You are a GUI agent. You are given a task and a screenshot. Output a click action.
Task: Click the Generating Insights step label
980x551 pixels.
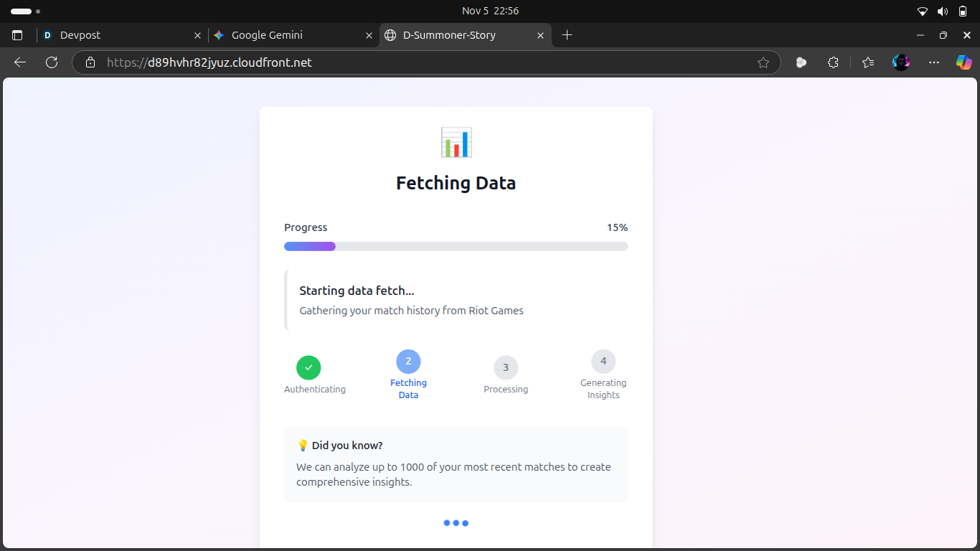coord(603,389)
